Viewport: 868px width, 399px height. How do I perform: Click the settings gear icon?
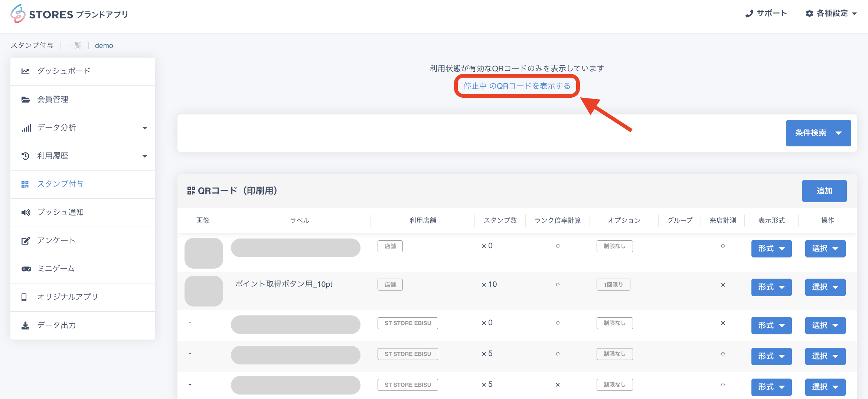809,13
